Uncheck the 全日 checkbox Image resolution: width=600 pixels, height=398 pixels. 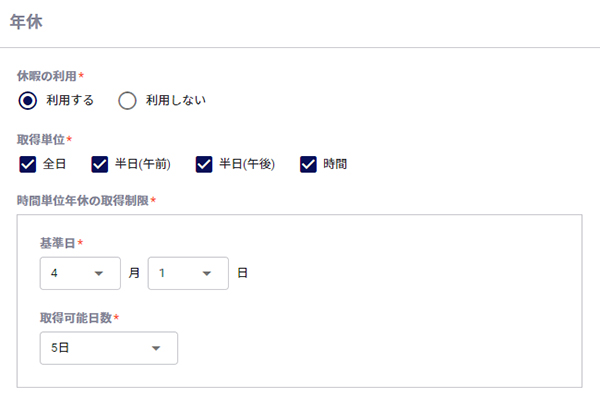[x=28, y=165]
